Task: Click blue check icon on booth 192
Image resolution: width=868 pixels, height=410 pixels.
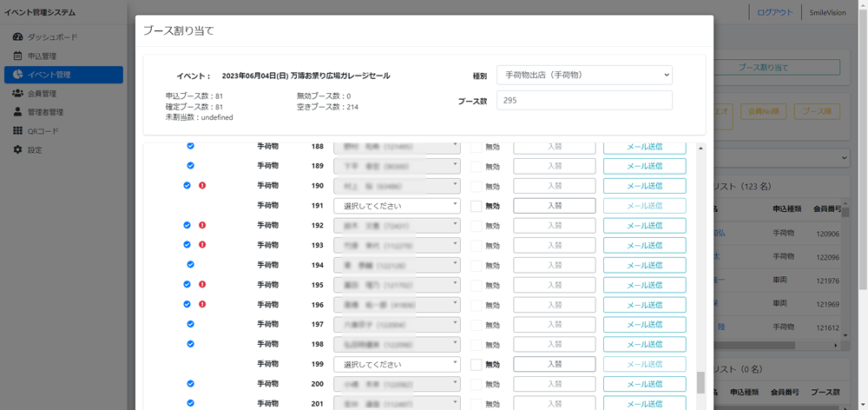Action: pos(187,225)
